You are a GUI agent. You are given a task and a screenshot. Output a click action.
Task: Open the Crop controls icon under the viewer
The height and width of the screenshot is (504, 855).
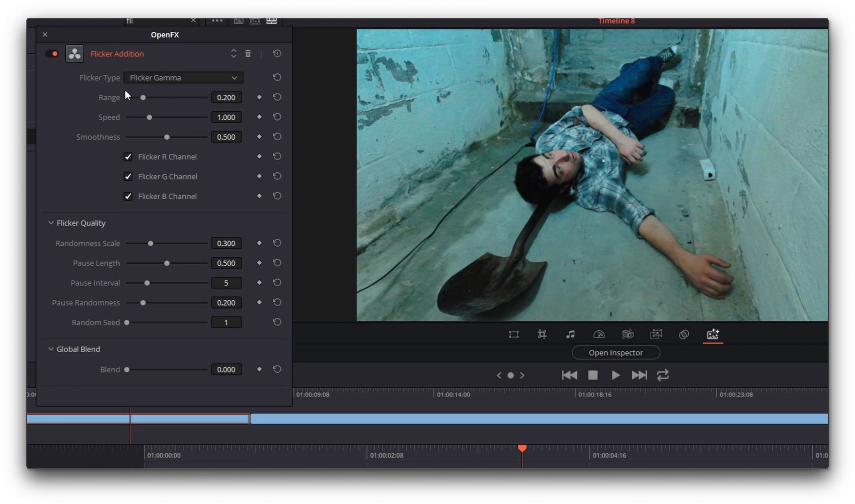point(542,334)
